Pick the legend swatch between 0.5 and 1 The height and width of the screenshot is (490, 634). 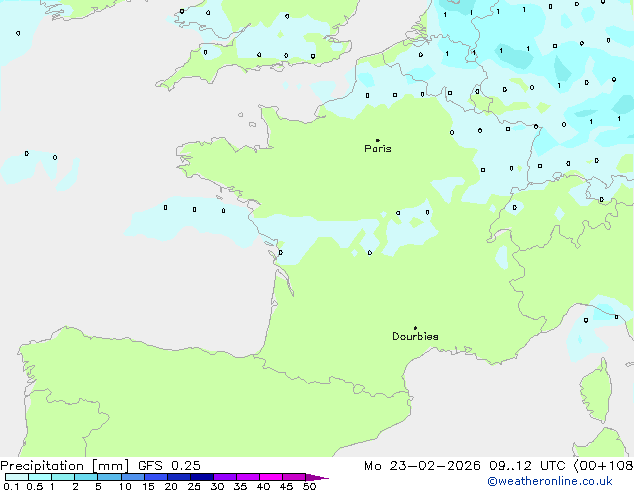tap(40, 477)
